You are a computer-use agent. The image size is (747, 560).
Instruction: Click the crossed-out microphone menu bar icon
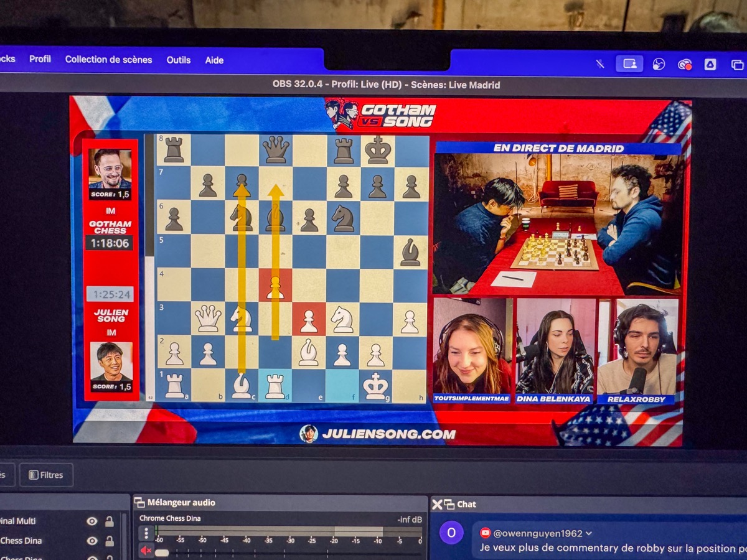coord(600,63)
